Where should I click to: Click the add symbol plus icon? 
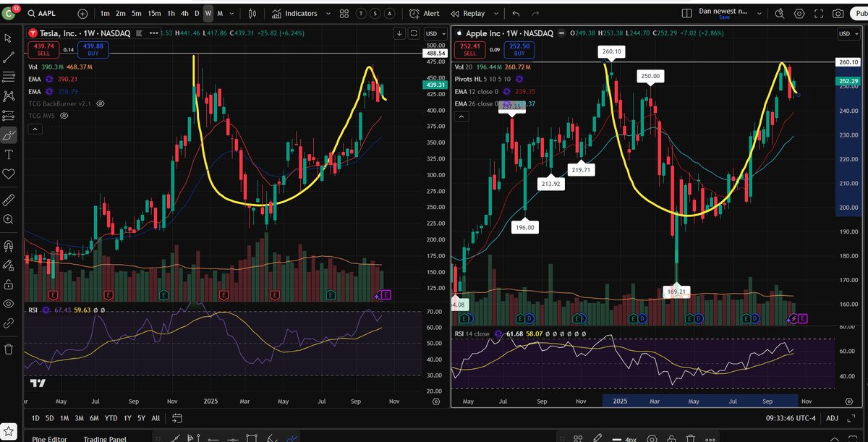[82, 14]
